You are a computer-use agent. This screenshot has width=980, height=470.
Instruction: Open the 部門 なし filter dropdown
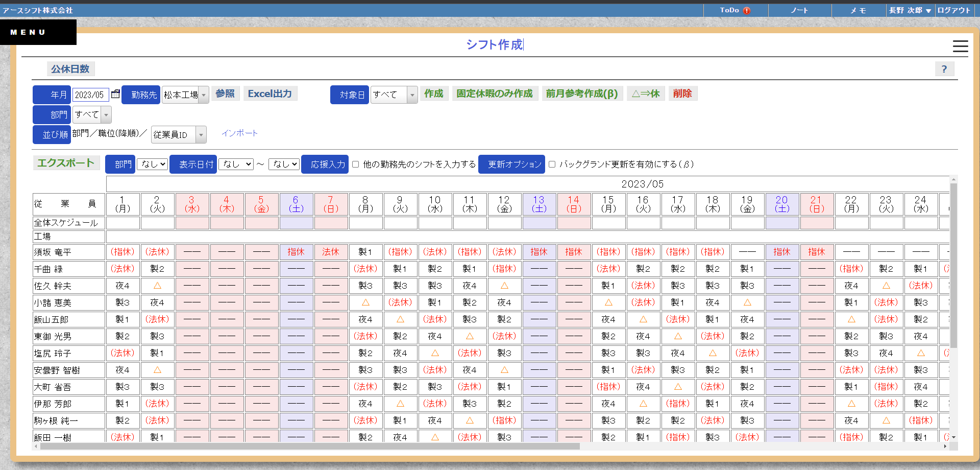coord(152,164)
